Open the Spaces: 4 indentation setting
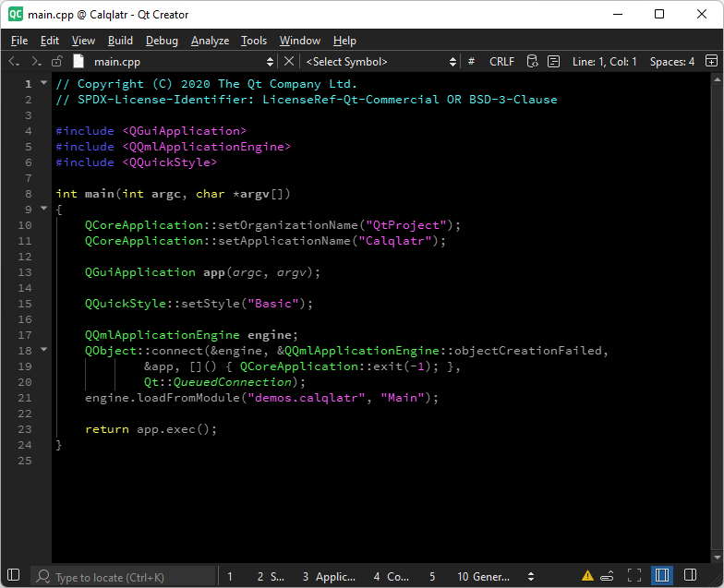The image size is (724, 588). 672,61
